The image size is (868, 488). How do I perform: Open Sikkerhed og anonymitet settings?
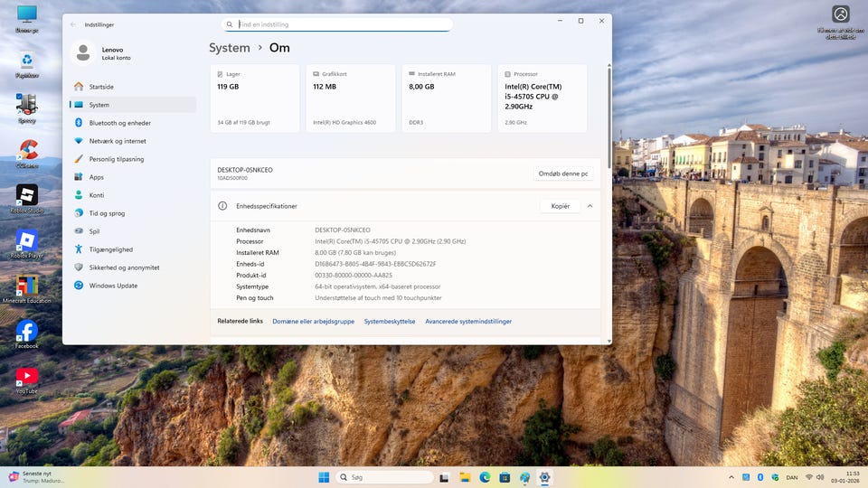click(x=133, y=267)
